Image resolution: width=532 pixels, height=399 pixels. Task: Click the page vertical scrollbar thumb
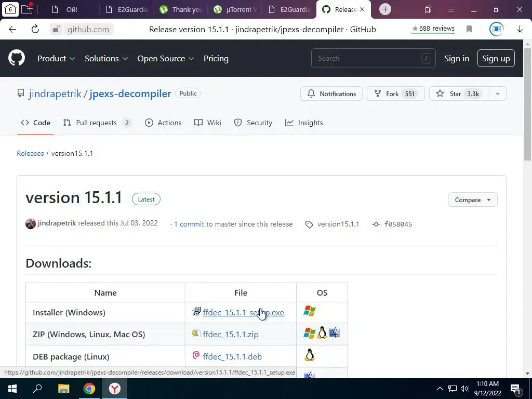(x=527, y=104)
